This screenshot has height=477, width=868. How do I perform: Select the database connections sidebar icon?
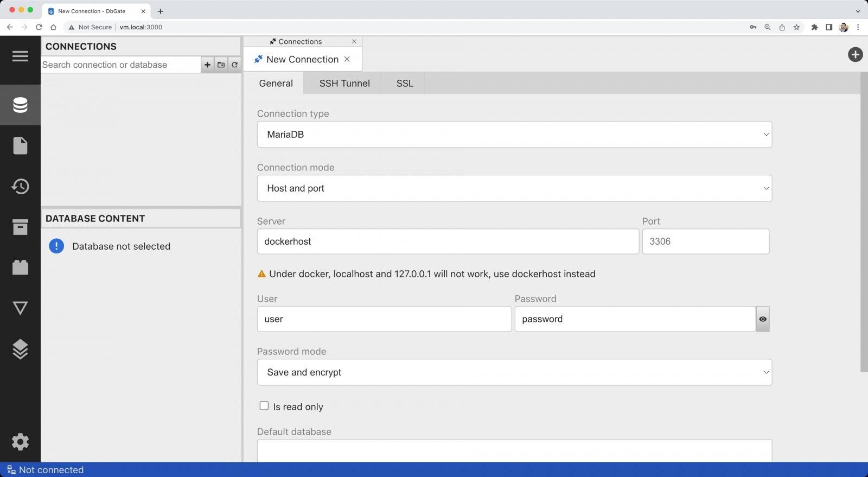[x=20, y=105]
